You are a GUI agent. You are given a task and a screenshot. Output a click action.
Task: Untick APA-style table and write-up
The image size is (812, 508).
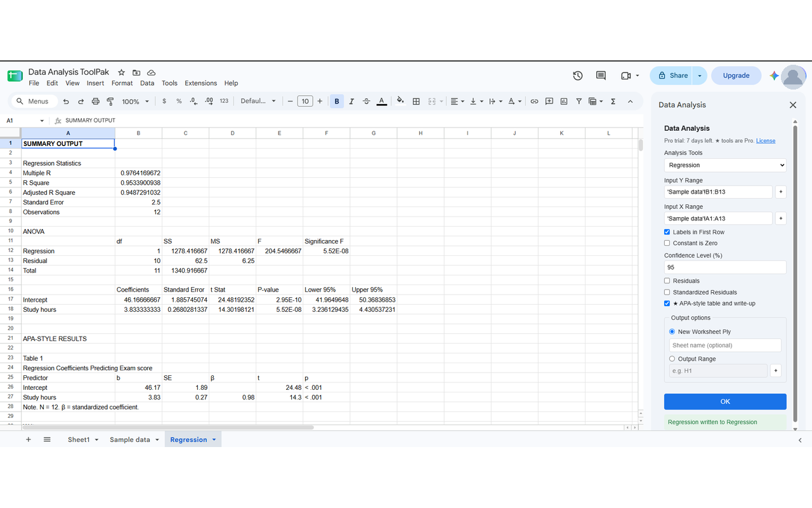667,304
